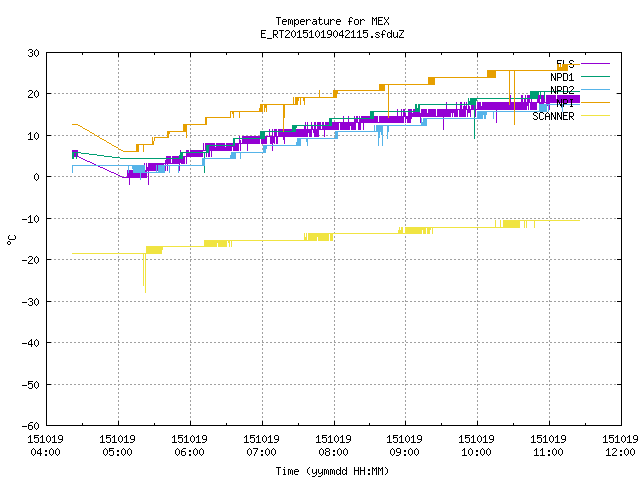Click the y-axis value 10
Screen dimensions: 640x480
(33, 136)
